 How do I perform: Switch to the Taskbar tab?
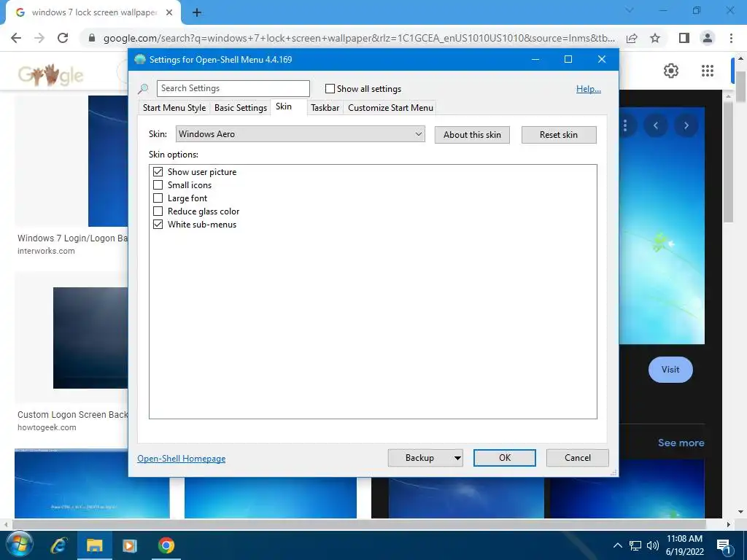click(325, 108)
